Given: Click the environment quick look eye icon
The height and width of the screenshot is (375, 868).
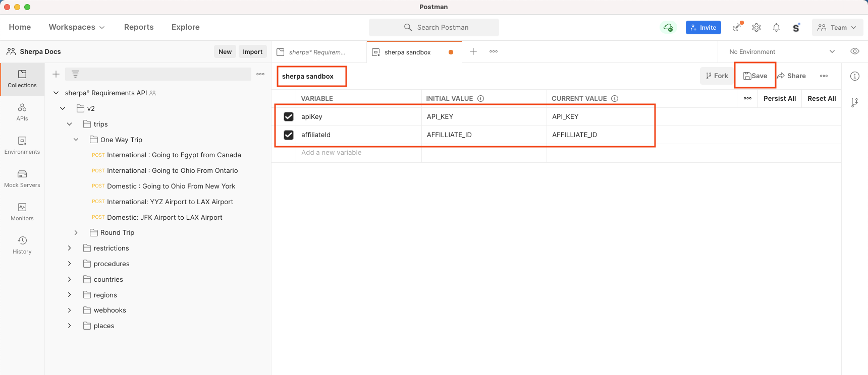Looking at the screenshot, I should 855,51.
